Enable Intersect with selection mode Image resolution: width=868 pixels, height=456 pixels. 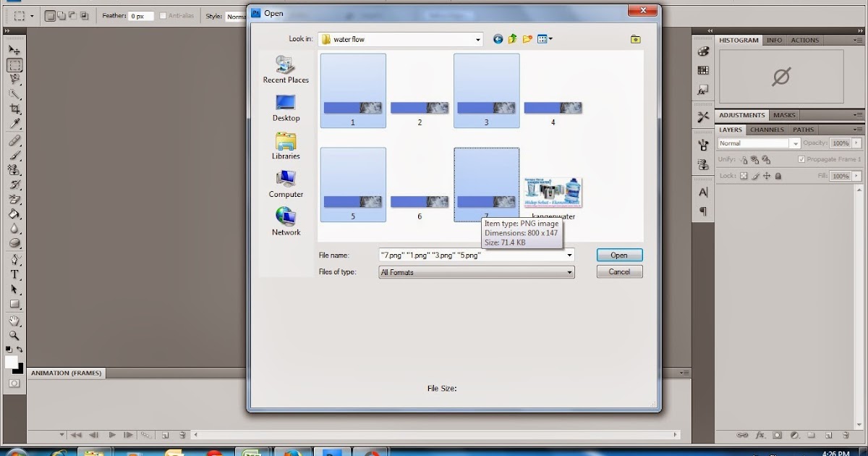tap(85, 15)
